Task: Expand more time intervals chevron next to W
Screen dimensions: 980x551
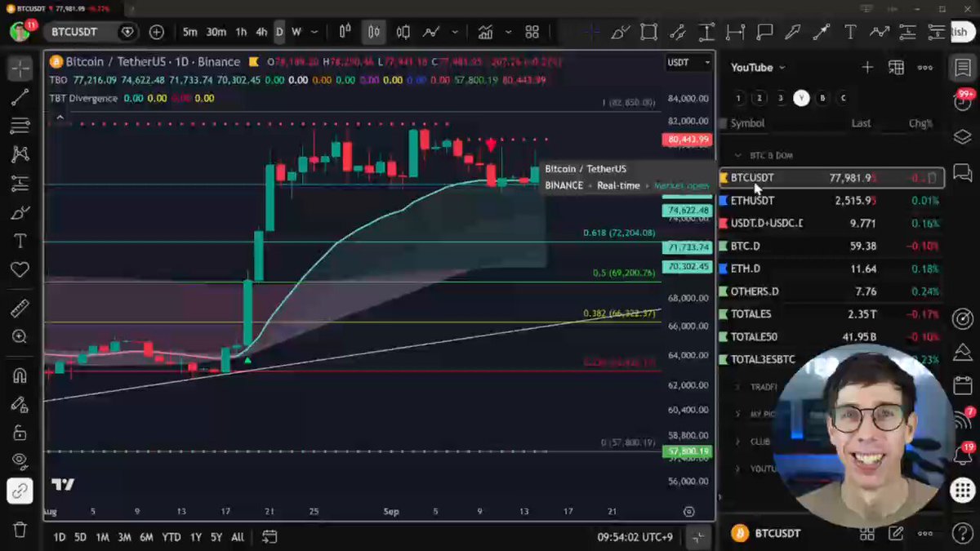Action: tap(315, 32)
